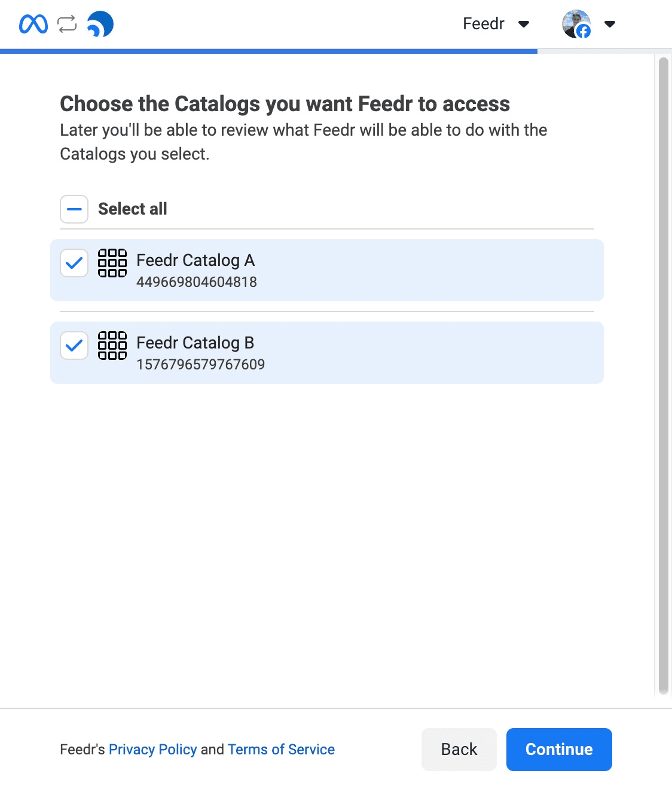The width and height of the screenshot is (672, 801).
Task: Open the Terms of Service link
Action: click(x=280, y=749)
